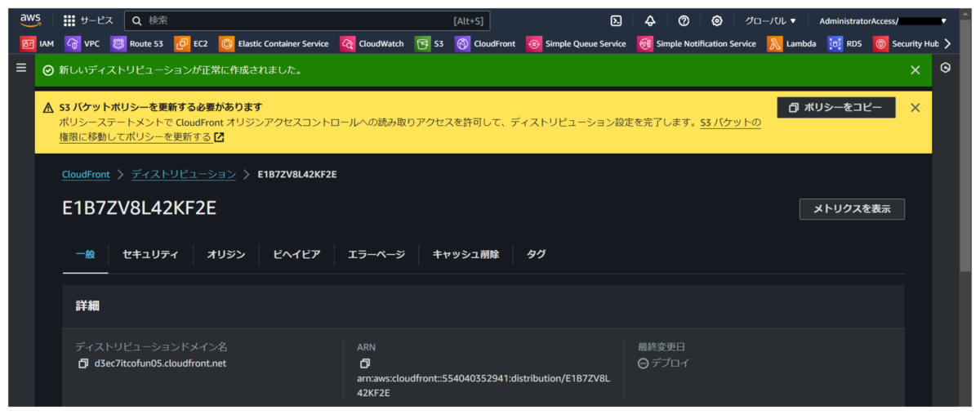Open the right side info panel icon

point(945,68)
